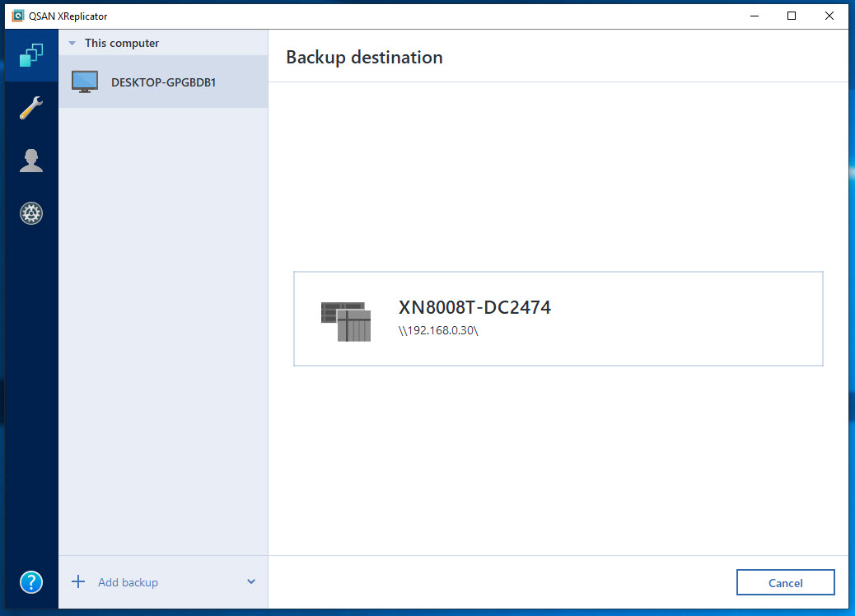The height and width of the screenshot is (616, 855).
Task: Open the Account user icon
Action: pyautogui.click(x=31, y=161)
